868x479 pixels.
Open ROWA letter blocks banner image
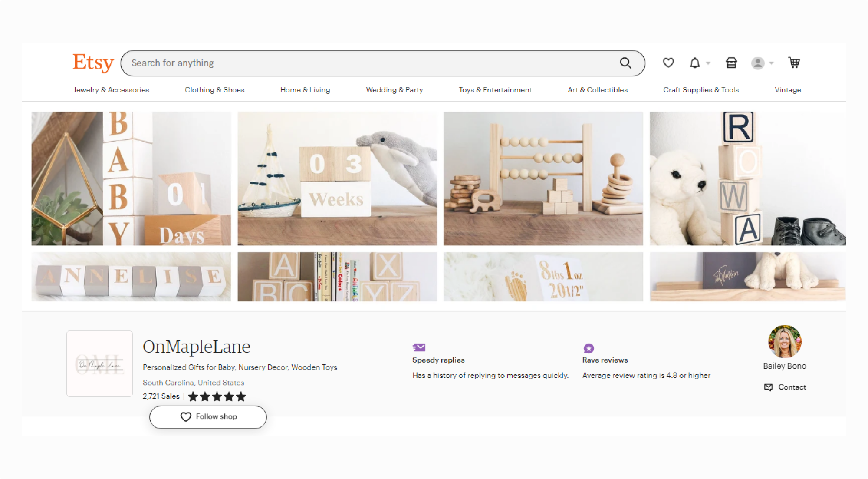[x=747, y=178]
